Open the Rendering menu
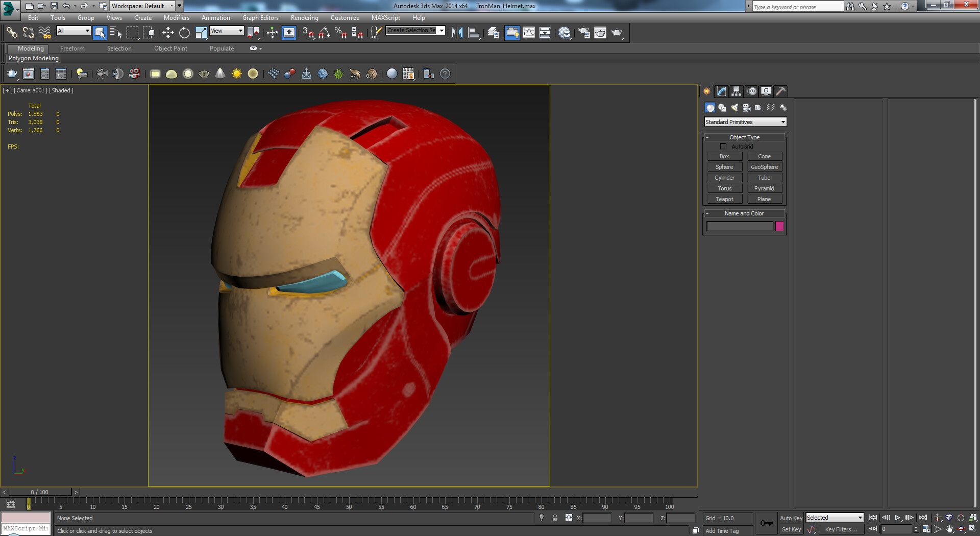980x536 pixels. pos(304,18)
